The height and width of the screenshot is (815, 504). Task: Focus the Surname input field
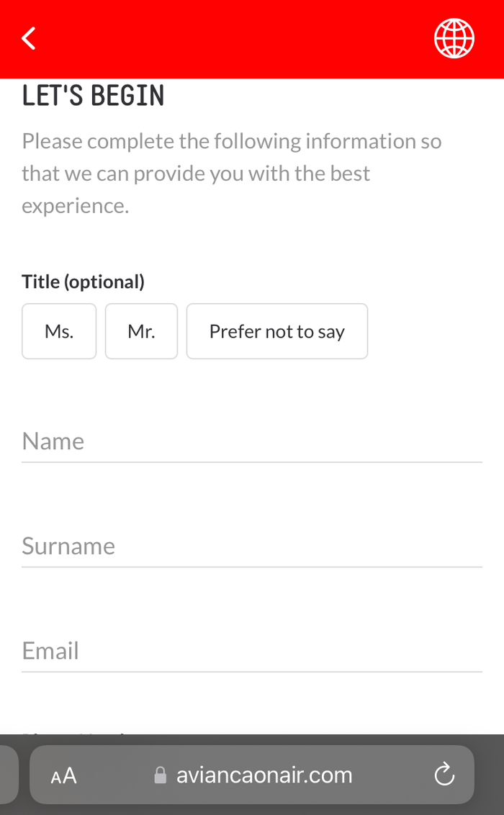(252, 546)
